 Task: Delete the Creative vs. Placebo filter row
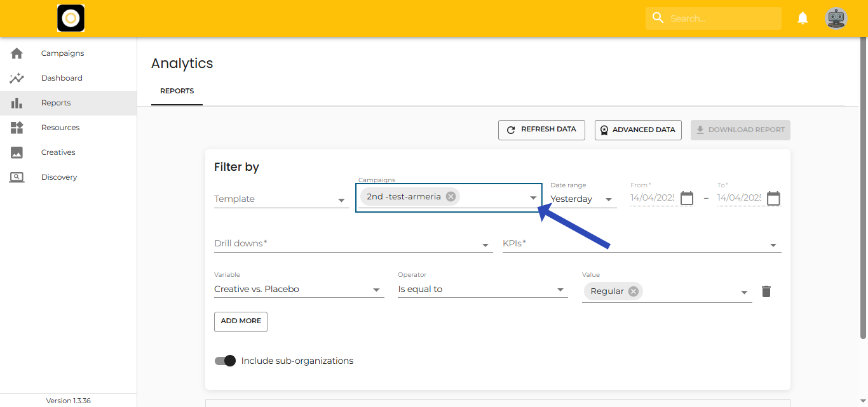766,291
